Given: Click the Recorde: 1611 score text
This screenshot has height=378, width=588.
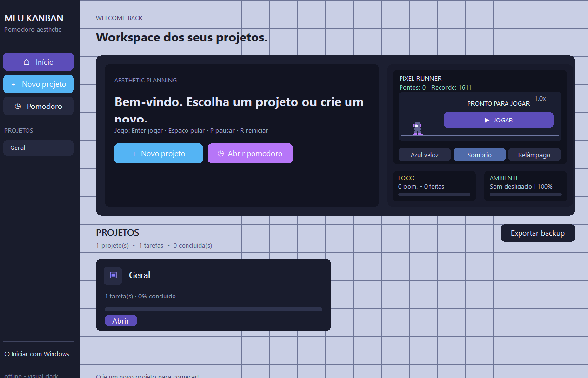Looking at the screenshot, I should [452, 87].
